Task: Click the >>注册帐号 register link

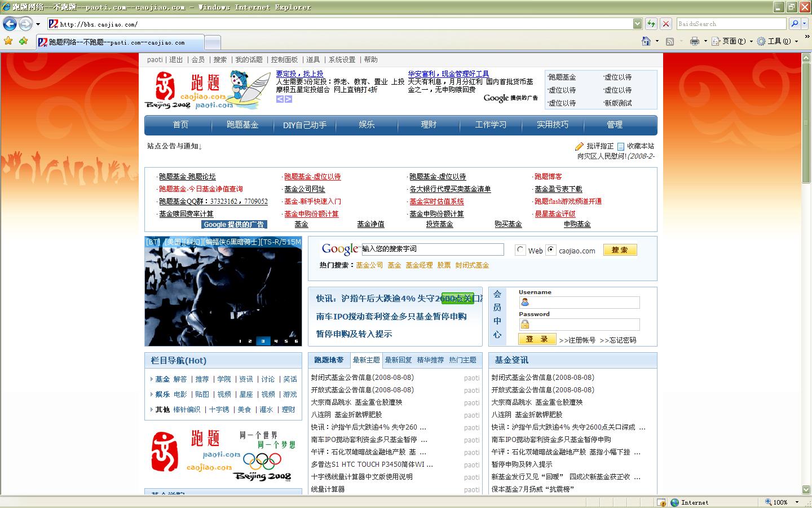Action: [577, 340]
